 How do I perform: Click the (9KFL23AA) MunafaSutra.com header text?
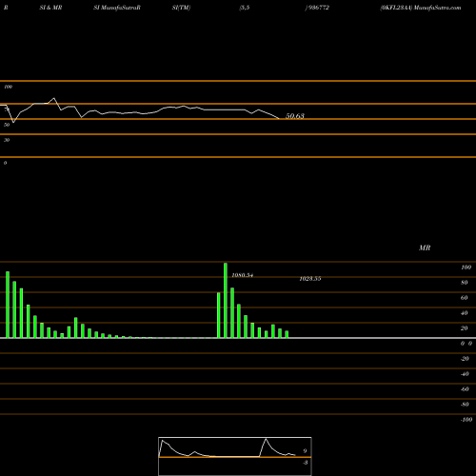(x=421, y=8)
